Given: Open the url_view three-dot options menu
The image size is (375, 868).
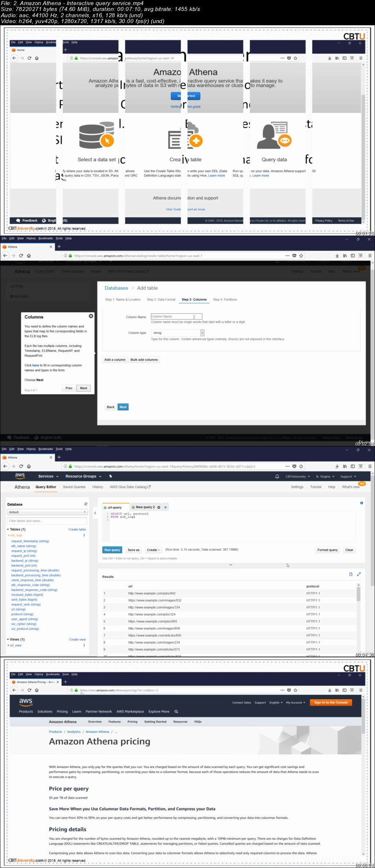Looking at the screenshot, I should tap(84, 645).
